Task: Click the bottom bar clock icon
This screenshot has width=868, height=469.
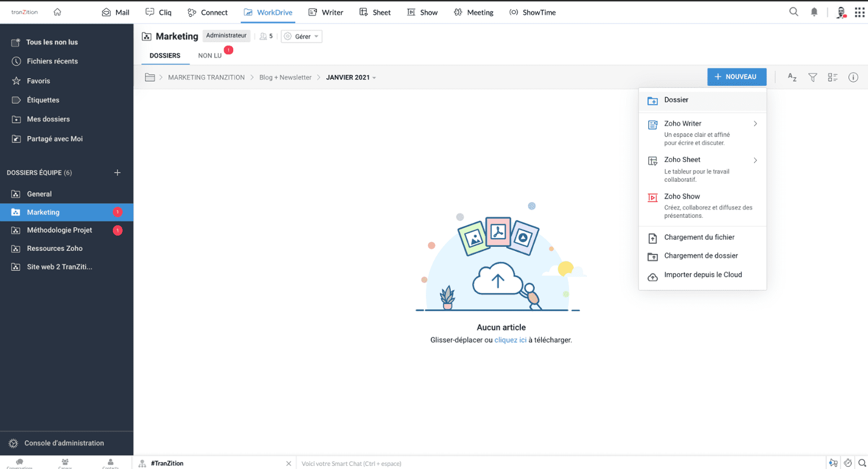Action: 848,463
